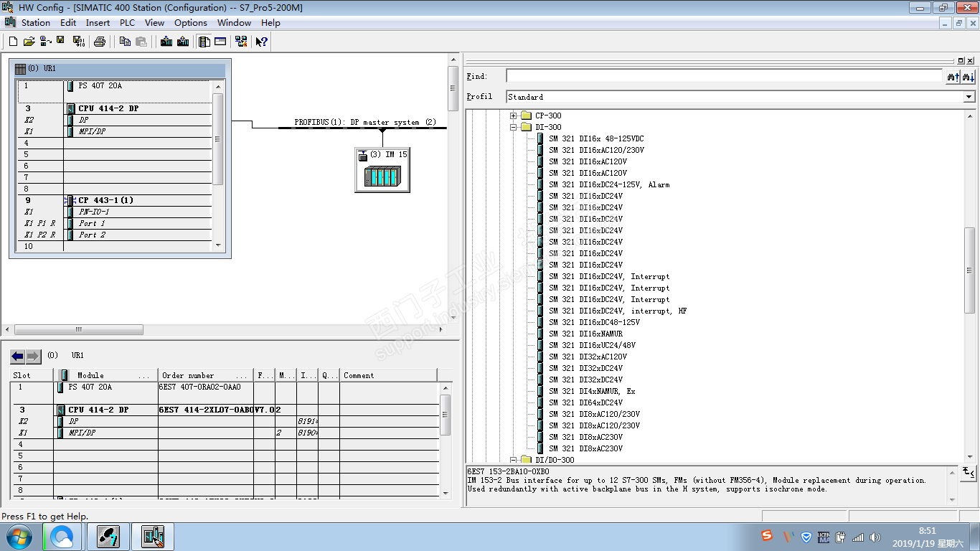Image resolution: width=980 pixels, height=551 pixels.
Task: Click the Find text input field
Action: coord(723,76)
